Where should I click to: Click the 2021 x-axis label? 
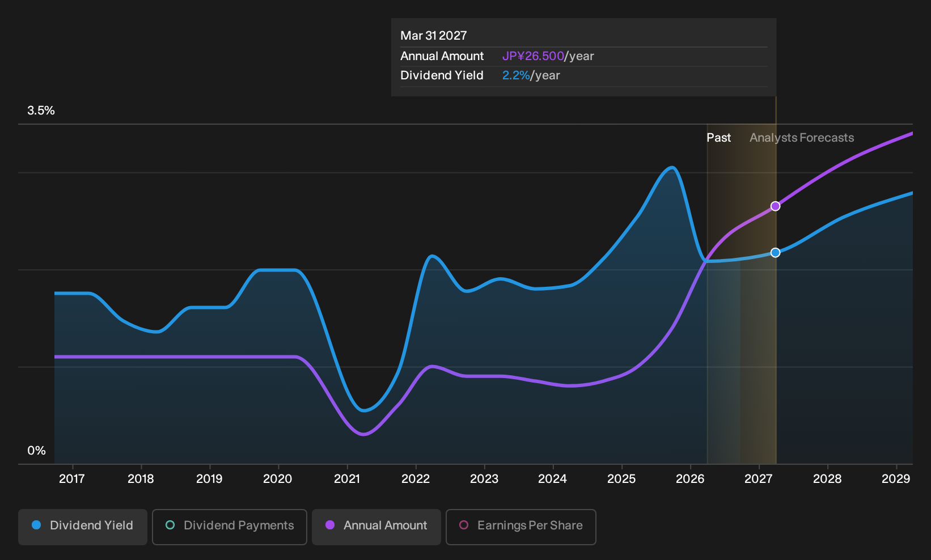coord(347,479)
